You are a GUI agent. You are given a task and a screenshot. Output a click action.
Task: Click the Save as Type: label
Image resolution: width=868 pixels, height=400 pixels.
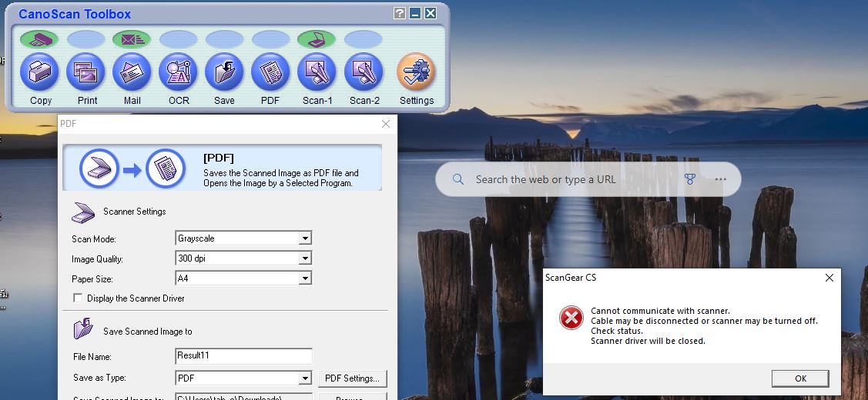coord(99,378)
